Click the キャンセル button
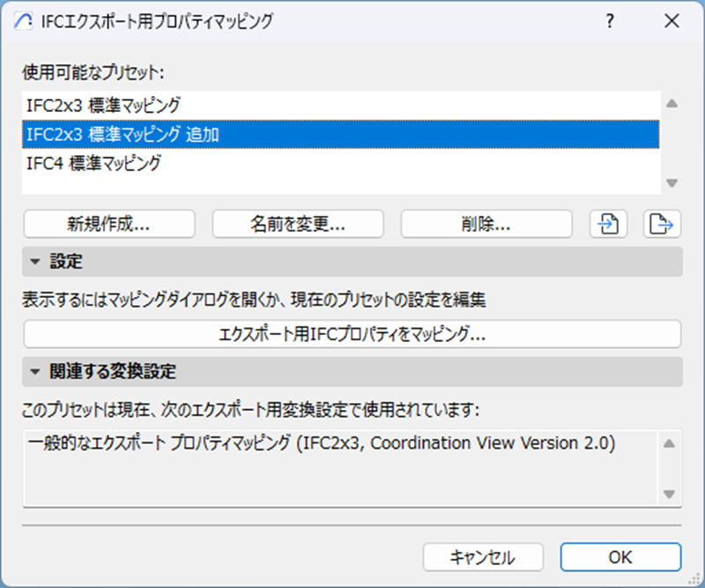 (483, 557)
